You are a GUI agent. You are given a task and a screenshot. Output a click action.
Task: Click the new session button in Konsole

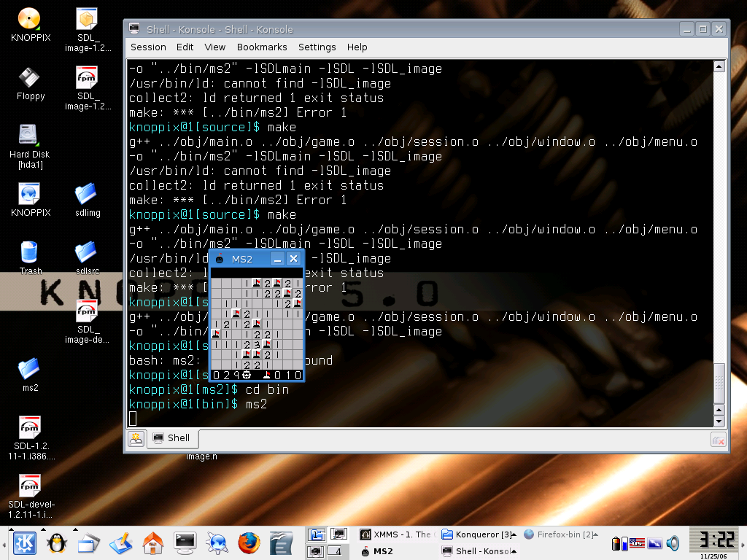coord(136,438)
